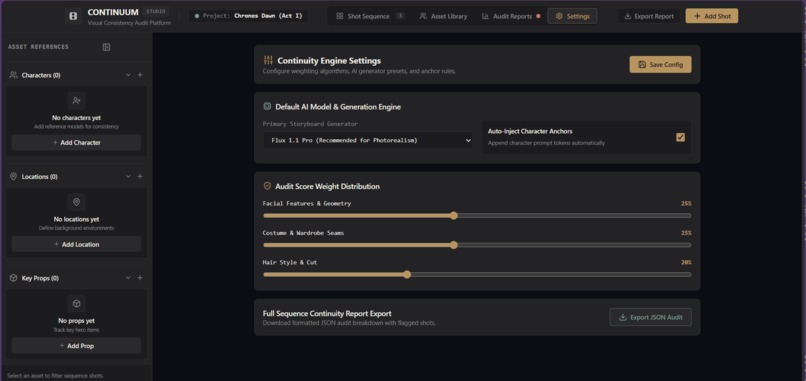Click the sliders icon beside Continuity Engine Settings
This screenshot has height=381, width=806.
pyautogui.click(x=268, y=60)
